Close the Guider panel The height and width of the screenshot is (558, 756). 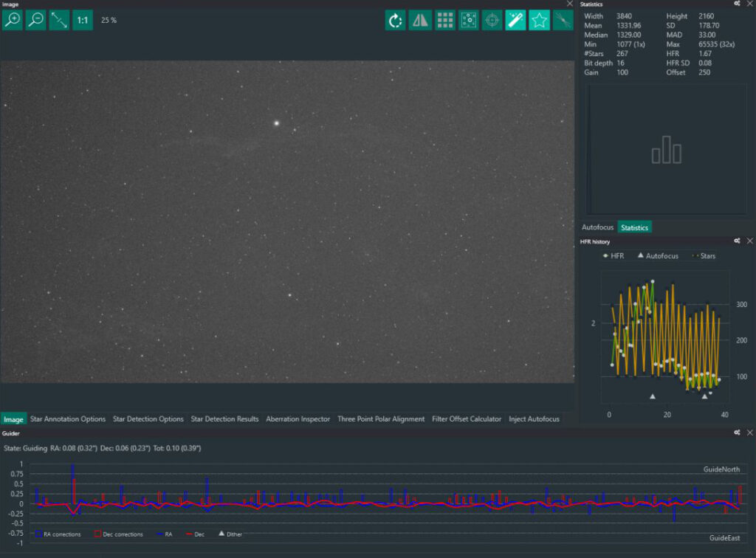(750, 433)
